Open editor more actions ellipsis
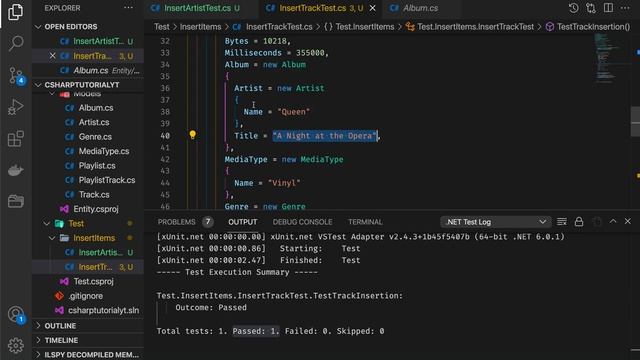The width and height of the screenshot is (640, 360). click(x=625, y=8)
